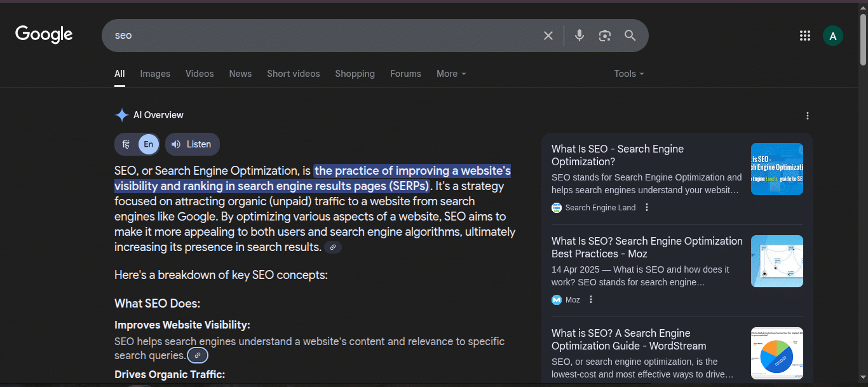
Task: Open WordStream Search Engine Optimization Guide link
Action: click(x=629, y=339)
